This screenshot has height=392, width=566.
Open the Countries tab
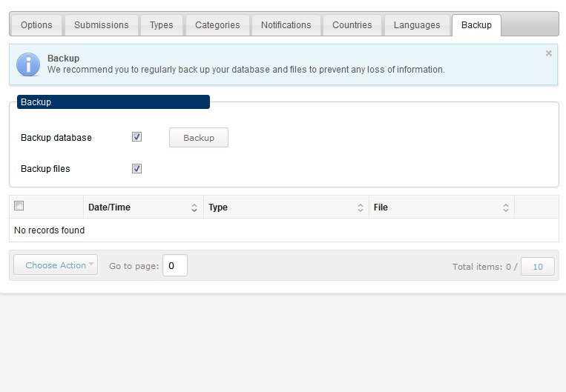[x=352, y=25]
